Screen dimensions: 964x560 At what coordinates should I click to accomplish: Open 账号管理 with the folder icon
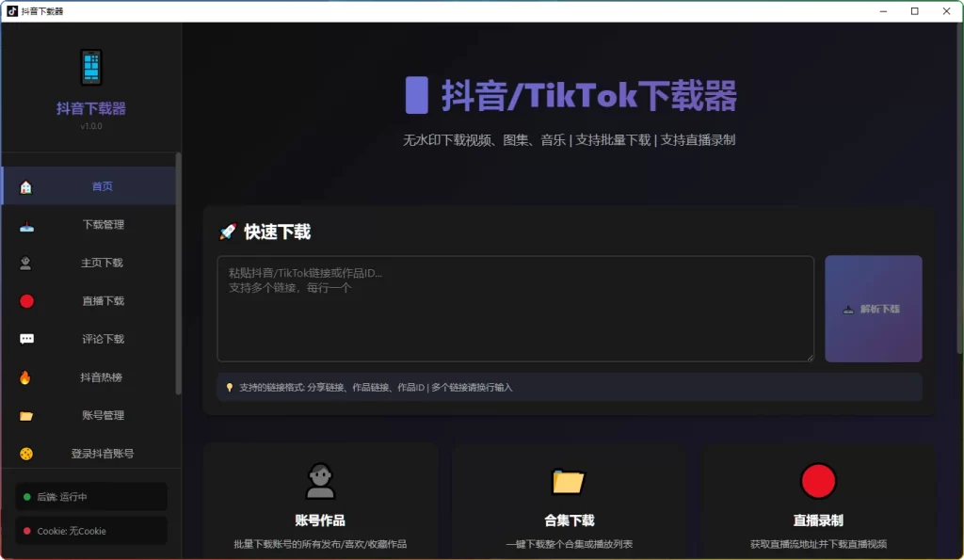click(26, 415)
